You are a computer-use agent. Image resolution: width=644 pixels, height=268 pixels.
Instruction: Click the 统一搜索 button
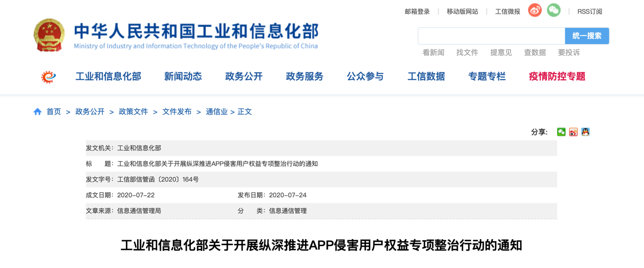tap(587, 36)
